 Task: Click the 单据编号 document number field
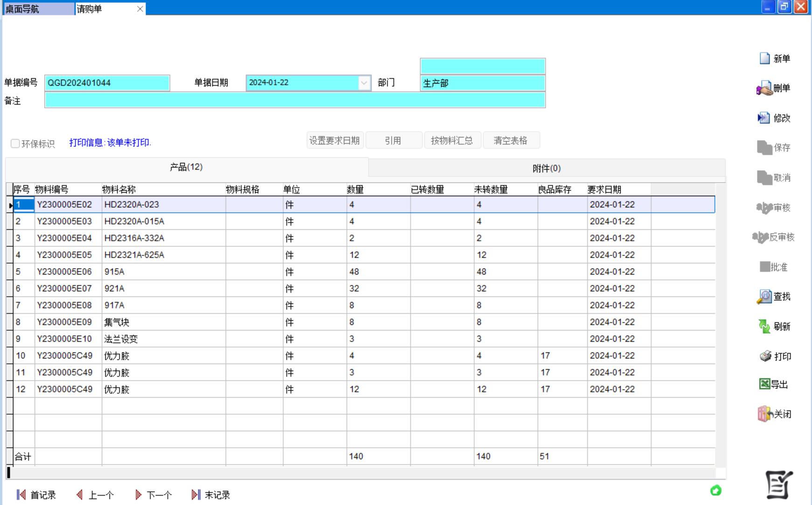[107, 83]
